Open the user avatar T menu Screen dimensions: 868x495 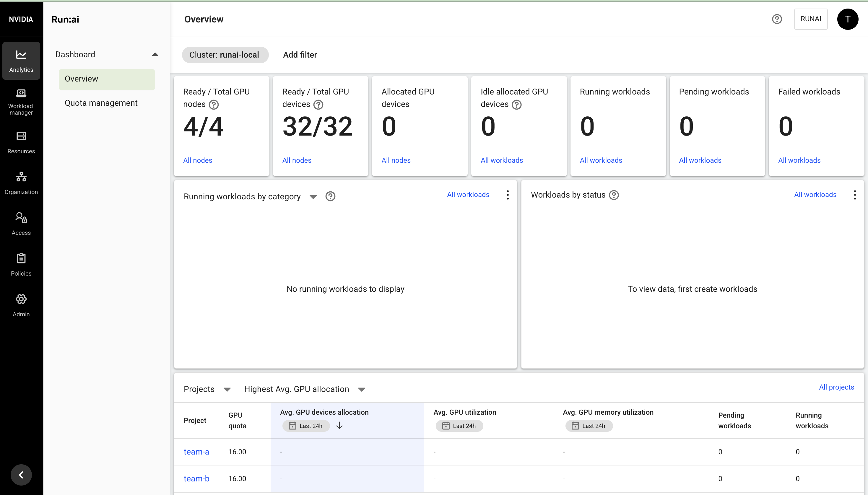coord(848,19)
